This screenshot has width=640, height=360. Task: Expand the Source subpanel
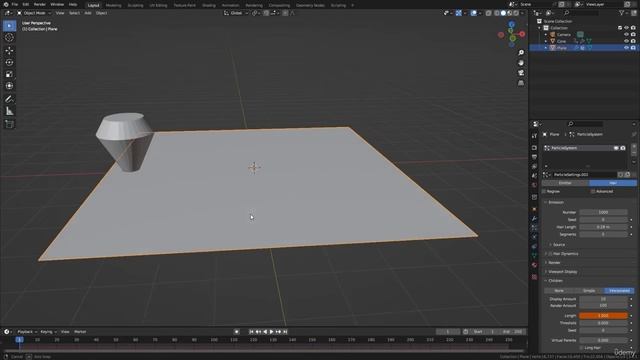click(x=558, y=244)
